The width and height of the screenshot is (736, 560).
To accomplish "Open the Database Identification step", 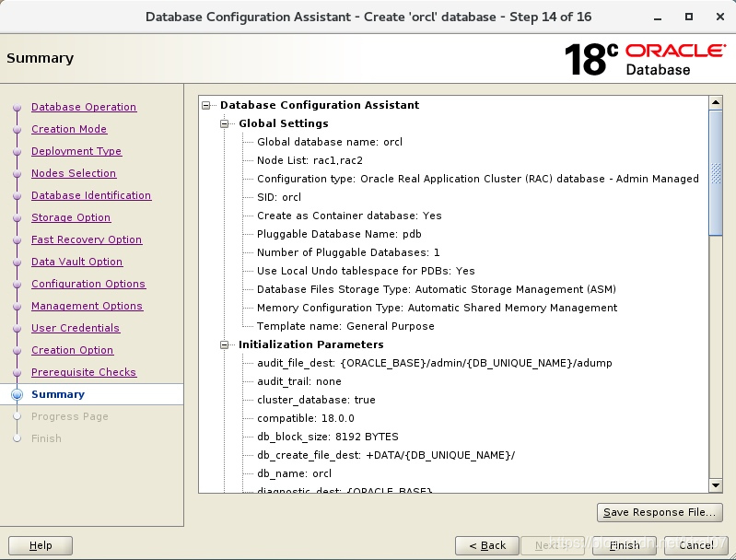I will click(91, 195).
